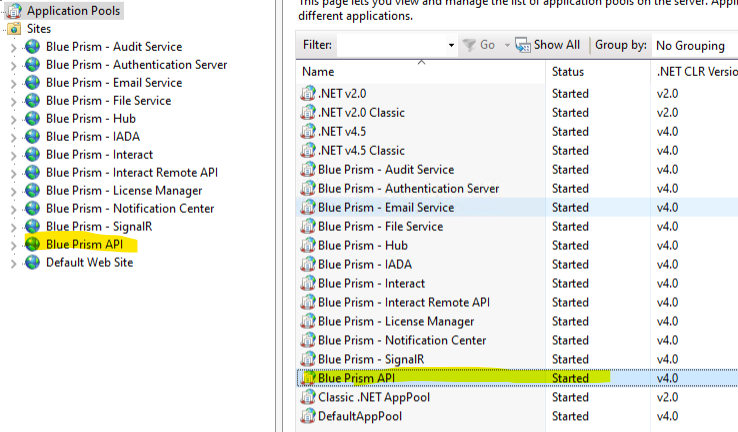The image size is (738, 432).
Task: Click app pool icon for Blue Prism - SignalR
Action: click(308, 359)
